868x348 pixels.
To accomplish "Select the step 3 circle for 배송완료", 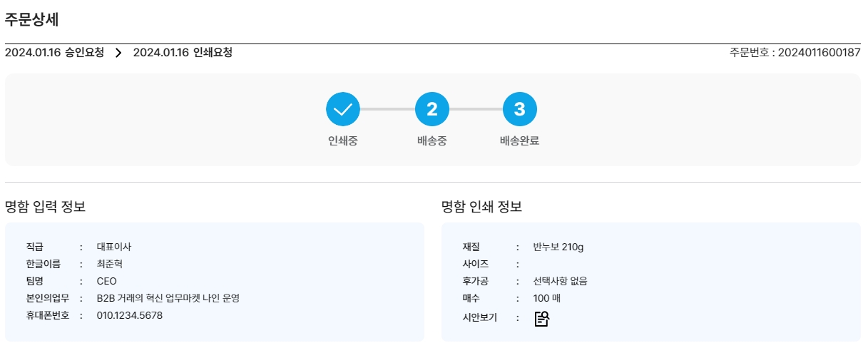I will (520, 109).
